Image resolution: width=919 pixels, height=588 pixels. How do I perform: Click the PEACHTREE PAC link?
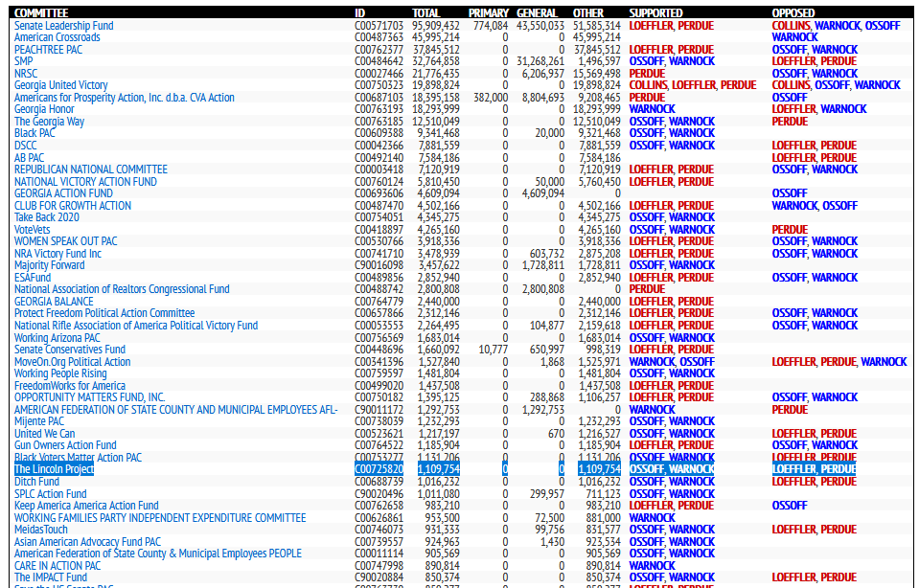click(x=48, y=50)
